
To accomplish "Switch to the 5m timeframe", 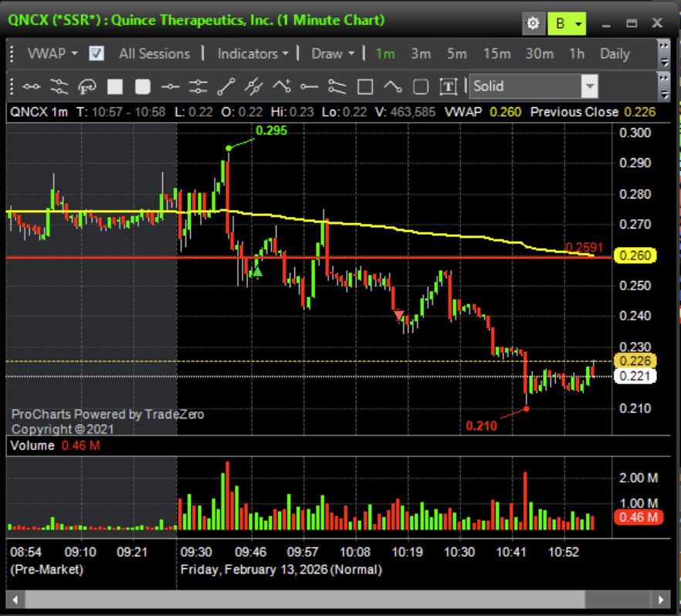I will tap(457, 53).
